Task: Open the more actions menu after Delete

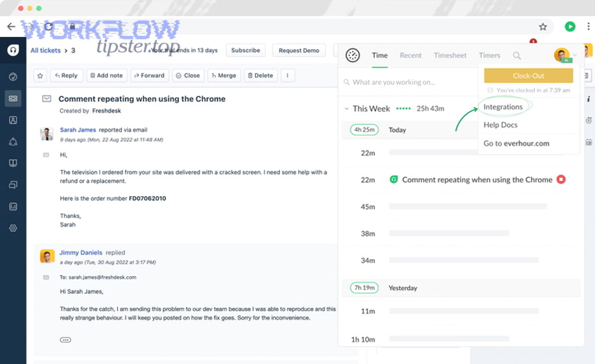Action: 288,75
